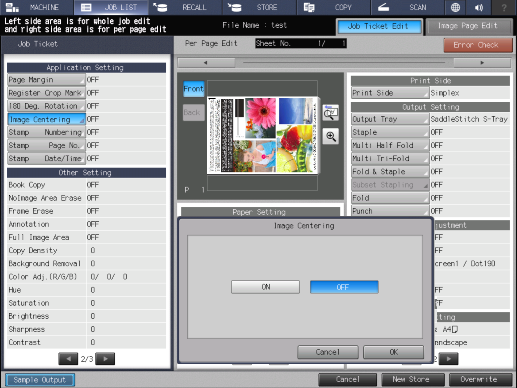Click the sheet navigation scrollbar track
Screen dimensions: 517x388
[x=344, y=63]
